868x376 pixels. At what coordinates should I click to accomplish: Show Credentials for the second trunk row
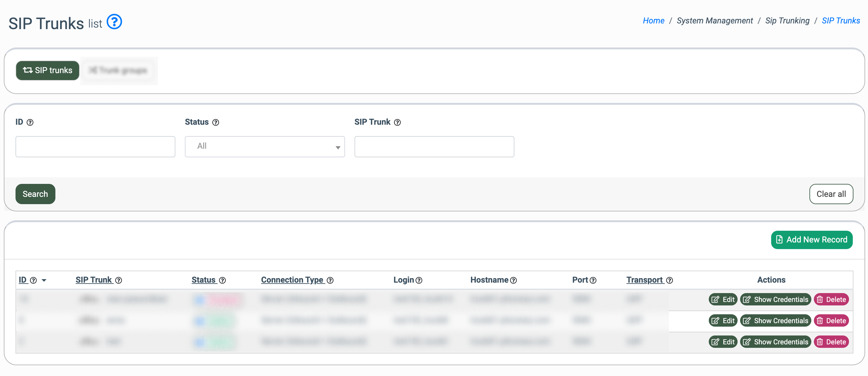775,321
